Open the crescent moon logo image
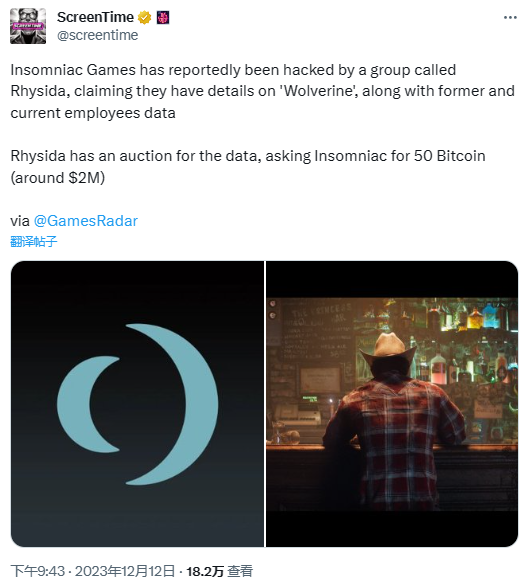Screen dimensions: 531x579 137,404
